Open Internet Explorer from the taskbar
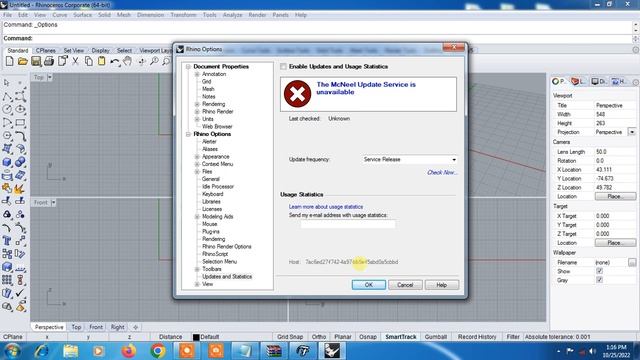 click(x=41, y=351)
